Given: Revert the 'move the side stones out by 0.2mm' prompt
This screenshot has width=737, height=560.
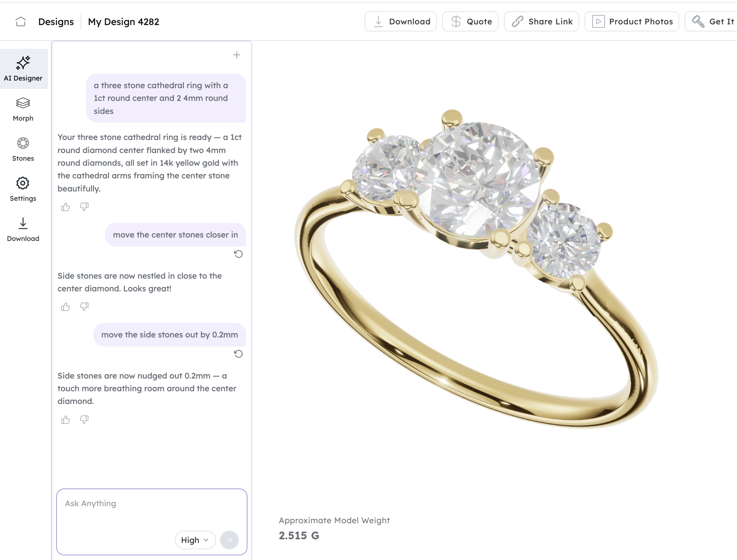Looking at the screenshot, I should (x=238, y=354).
